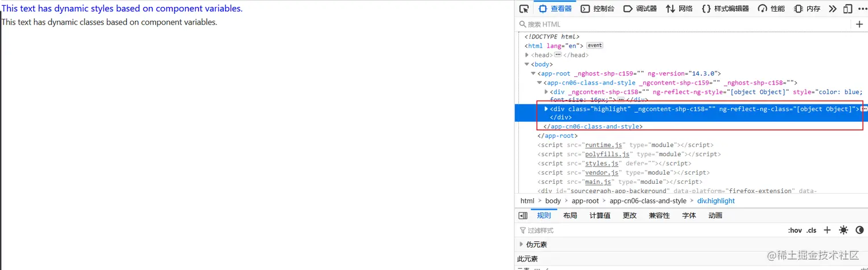Click the div.highlight breadcrumb
Viewport: 868px width, 270px height.
pos(716,201)
